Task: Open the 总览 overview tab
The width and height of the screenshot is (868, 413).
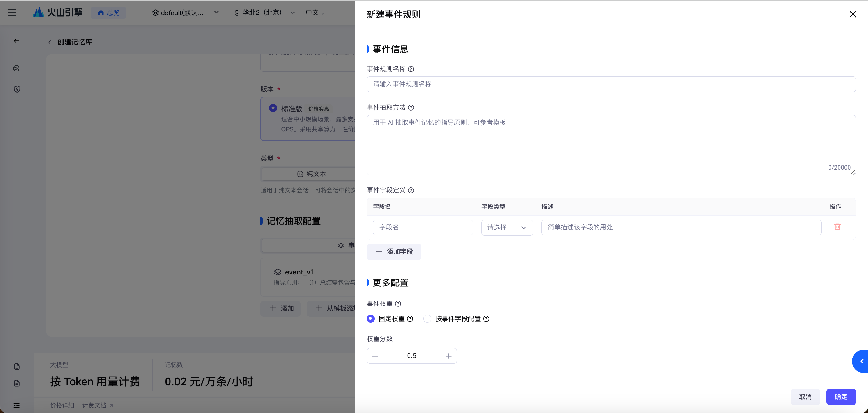Action: pyautogui.click(x=108, y=13)
